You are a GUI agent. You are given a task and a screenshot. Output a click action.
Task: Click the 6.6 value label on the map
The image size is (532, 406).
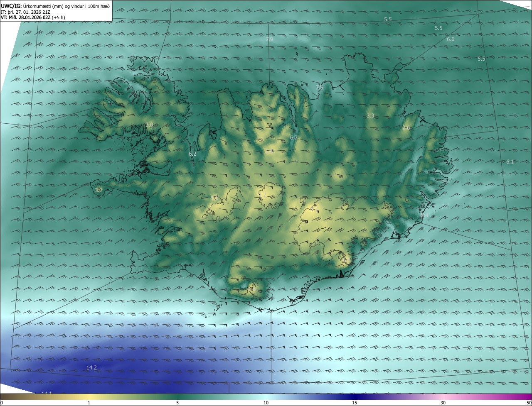click(x=451, y=39)
